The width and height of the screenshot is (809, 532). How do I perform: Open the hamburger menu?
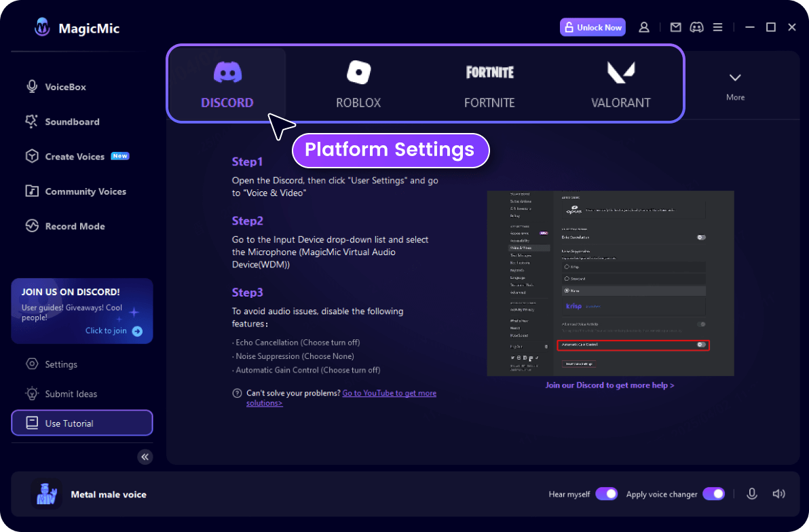717,27
